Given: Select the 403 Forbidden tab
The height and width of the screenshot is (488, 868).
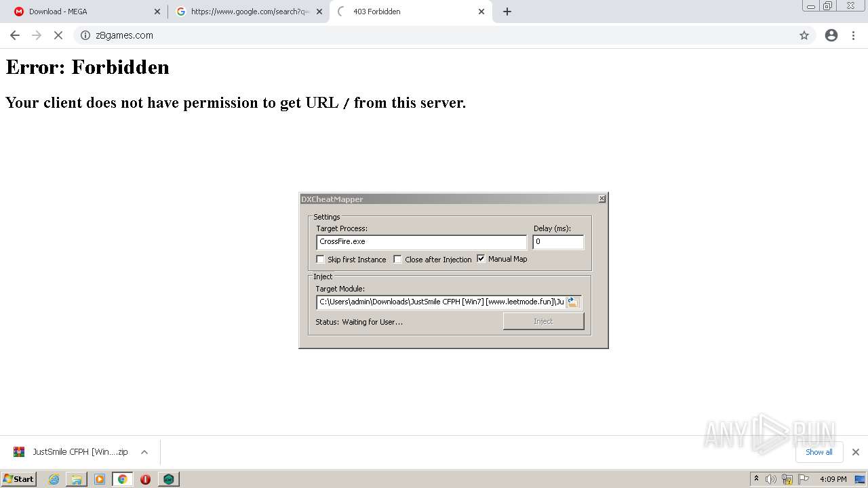Looking at the screenshot, I should 410,12.
